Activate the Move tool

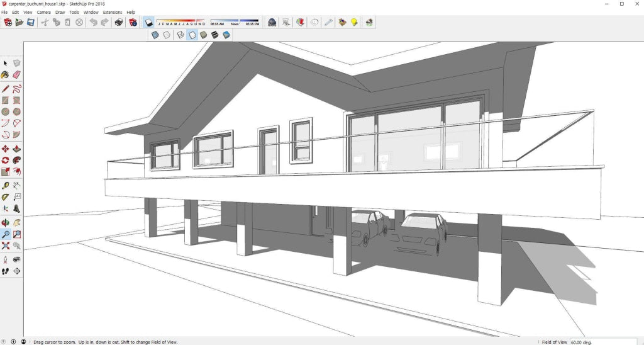(5, 149)
